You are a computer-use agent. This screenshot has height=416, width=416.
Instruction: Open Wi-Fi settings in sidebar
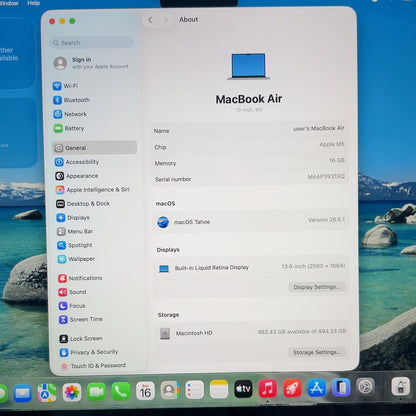pyautogui.click(x=65, y=86)
